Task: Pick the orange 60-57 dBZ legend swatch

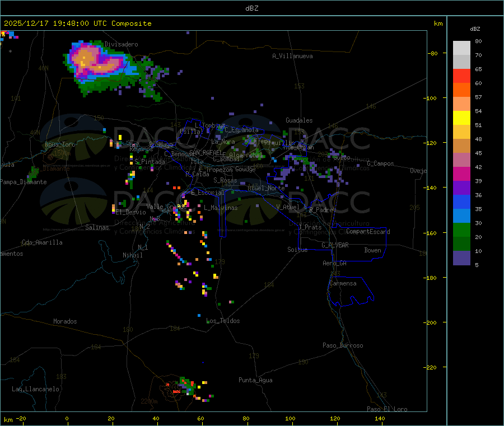Action: click(461, 90)
